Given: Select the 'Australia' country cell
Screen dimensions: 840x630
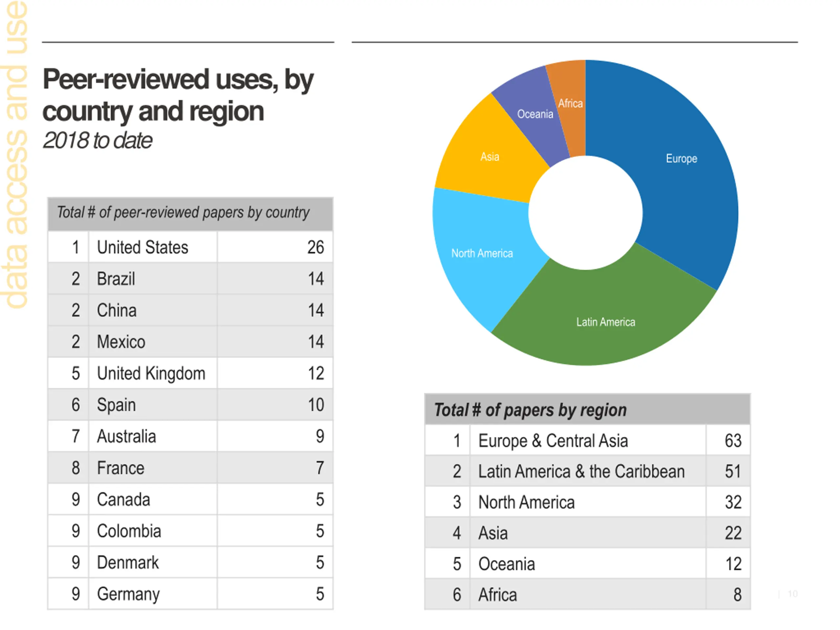Looking at the screenshot, I should [153, 436].
